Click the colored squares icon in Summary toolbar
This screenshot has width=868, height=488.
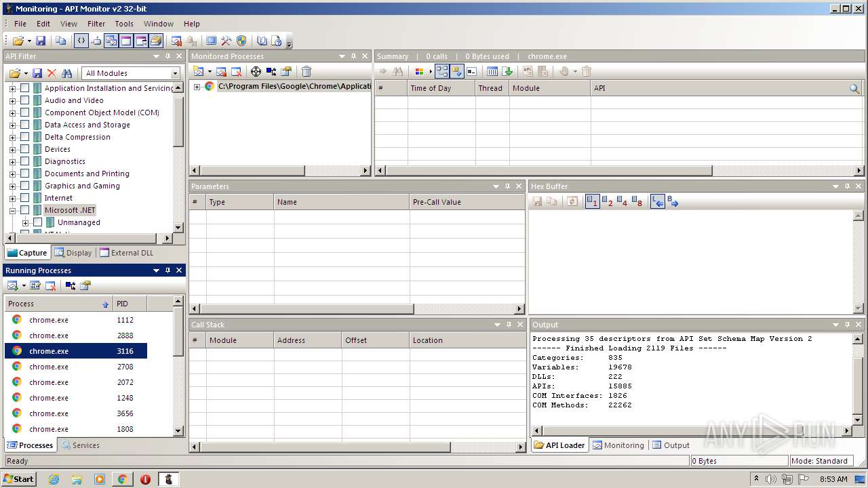click(x=419, y=71)
